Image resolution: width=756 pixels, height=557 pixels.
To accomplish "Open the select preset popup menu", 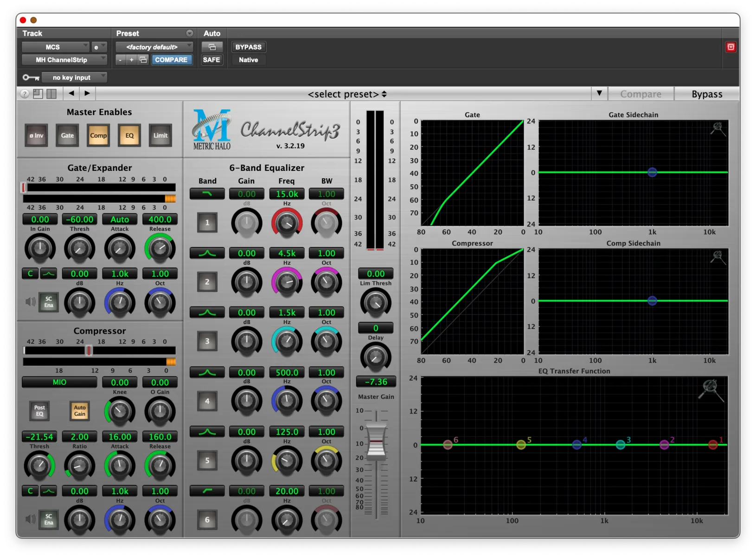I will pyautogui.click(x=347, y=94).
